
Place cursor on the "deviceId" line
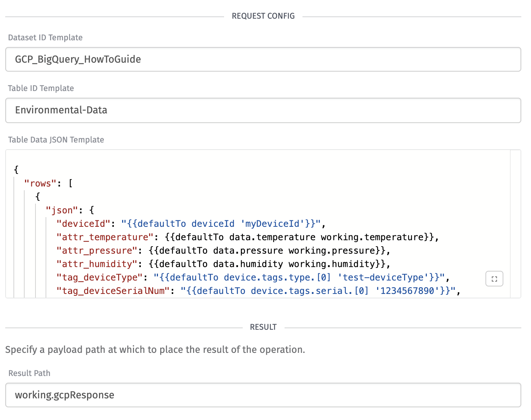point(191,224)
